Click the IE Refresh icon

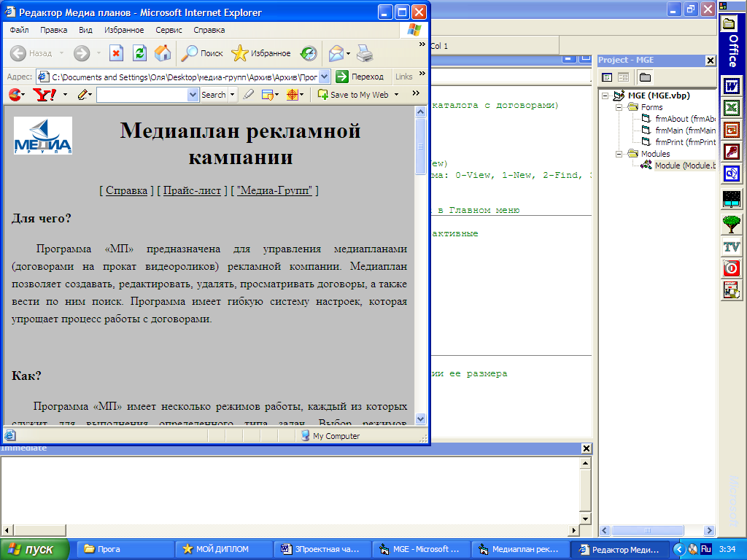tap(139, 52)
